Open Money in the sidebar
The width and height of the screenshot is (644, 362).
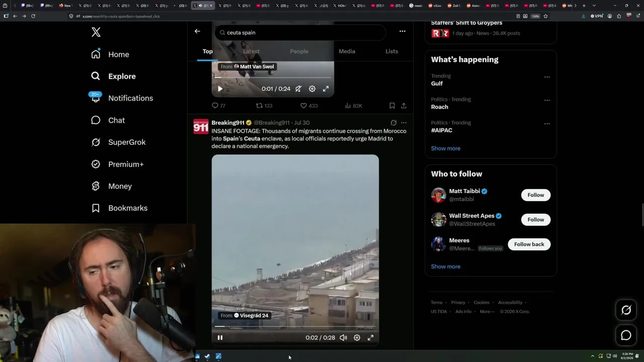(x=111, y=186)
